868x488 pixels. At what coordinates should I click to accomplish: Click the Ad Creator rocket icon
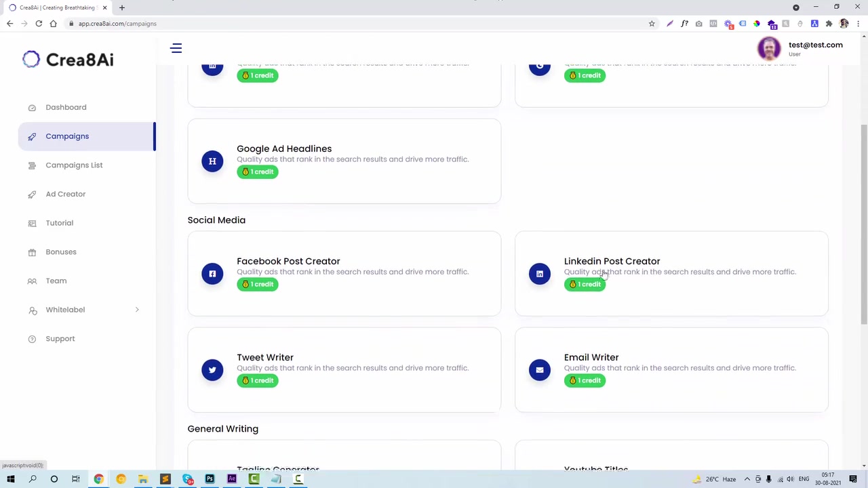click(x=32, y=195)
